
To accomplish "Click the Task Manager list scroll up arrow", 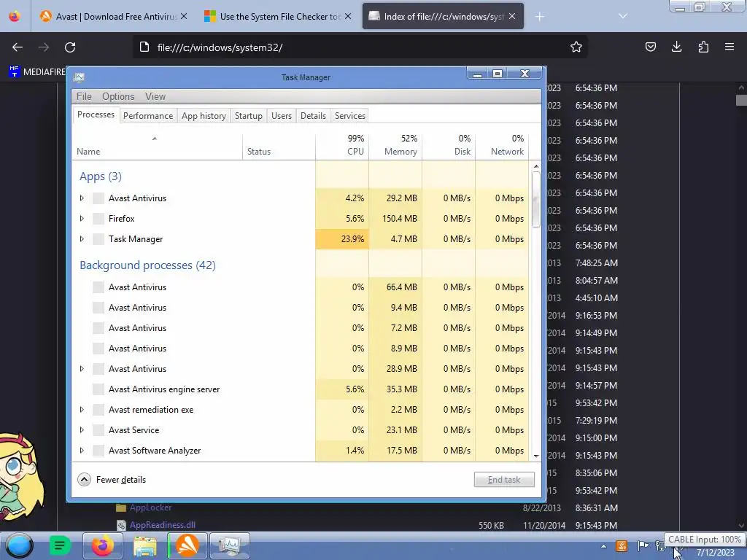I will (536, 166).
